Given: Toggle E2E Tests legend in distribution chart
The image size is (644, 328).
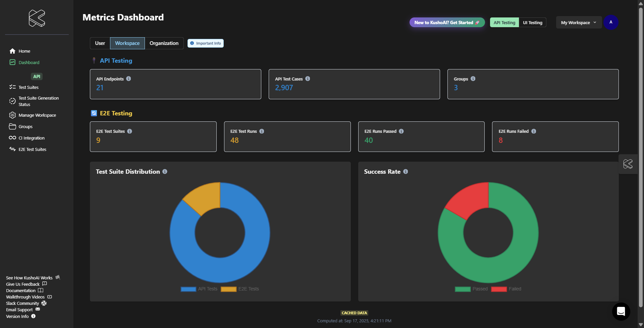Looking at the screenshot, I should click(240, 289).
